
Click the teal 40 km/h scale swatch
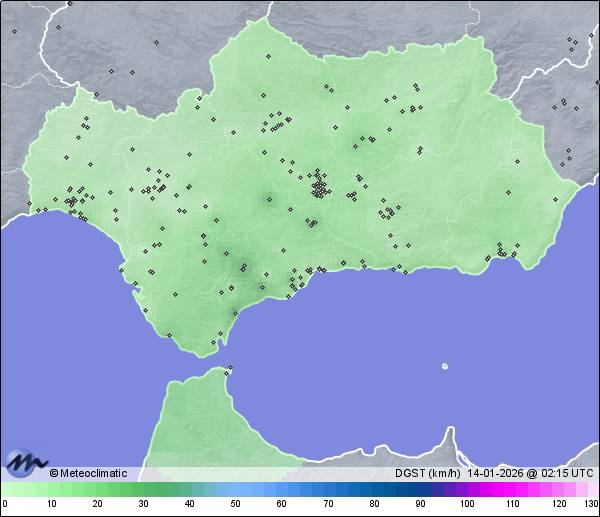click(189, 490)
